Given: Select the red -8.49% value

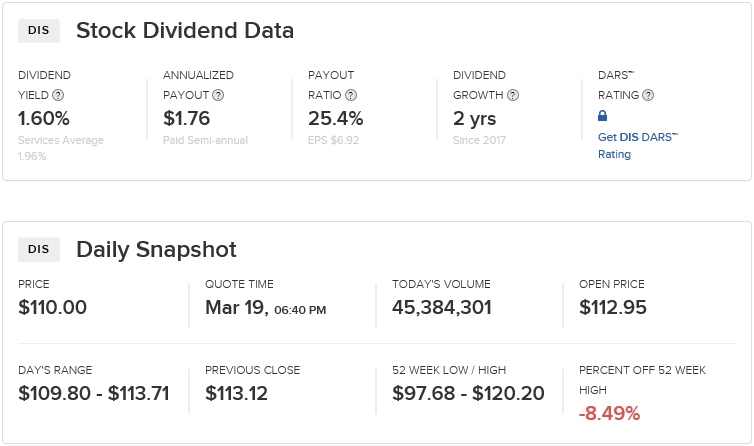Looking at the screenshot, I should [x=610, y=414].
